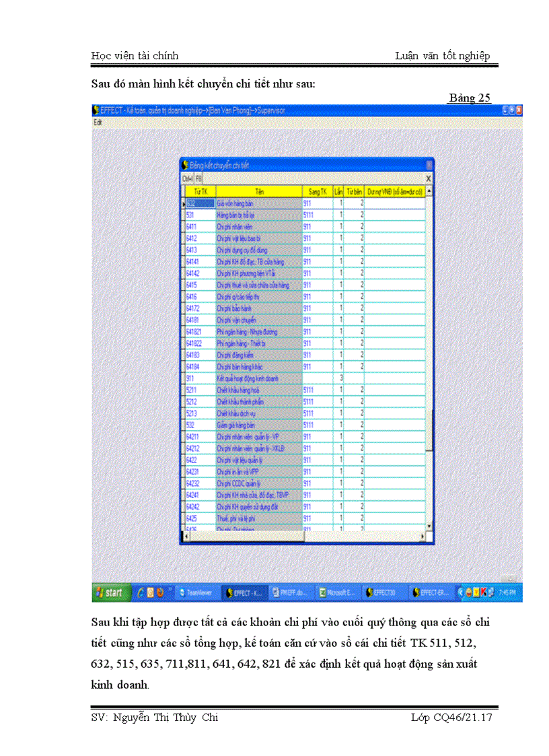Switch to TeamViewer in the taskbar
The height and width of the screenshot is (756, 549).
(198, 593)
